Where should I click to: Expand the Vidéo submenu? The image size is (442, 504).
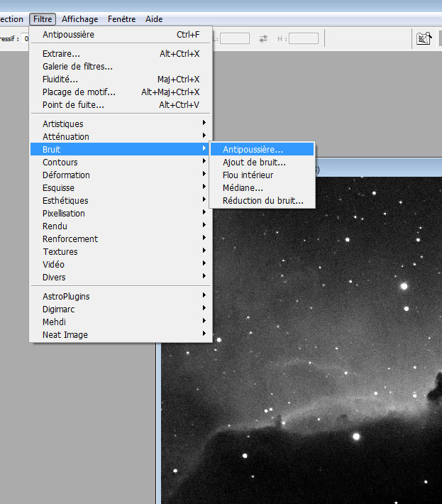coord(121,265)
